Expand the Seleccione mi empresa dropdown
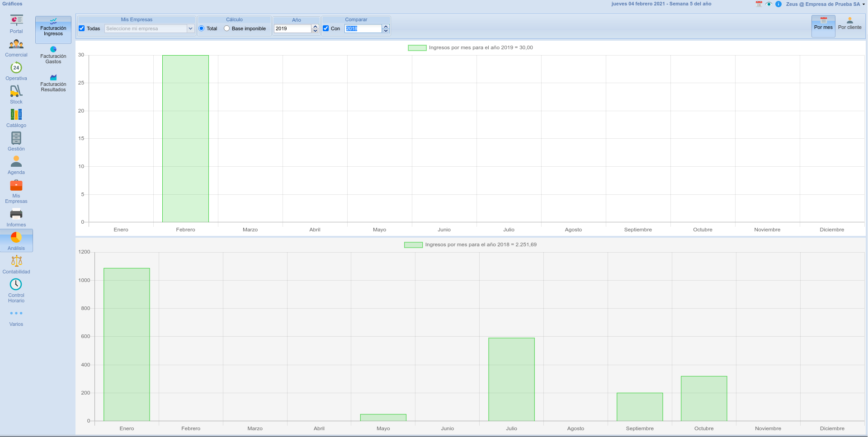 (x=190, y=28)
